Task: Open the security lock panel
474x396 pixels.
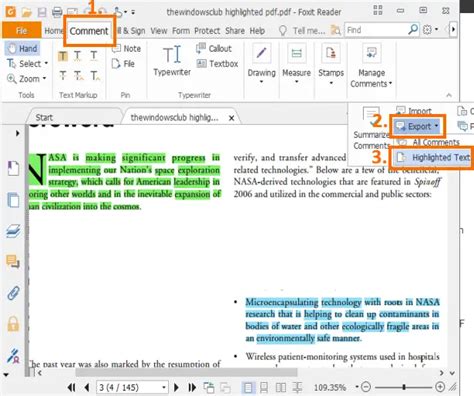Action: pos(13,323)
